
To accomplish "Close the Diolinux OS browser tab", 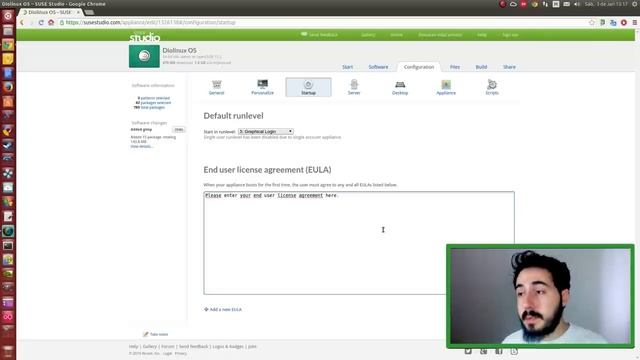I will click(78, 12).
